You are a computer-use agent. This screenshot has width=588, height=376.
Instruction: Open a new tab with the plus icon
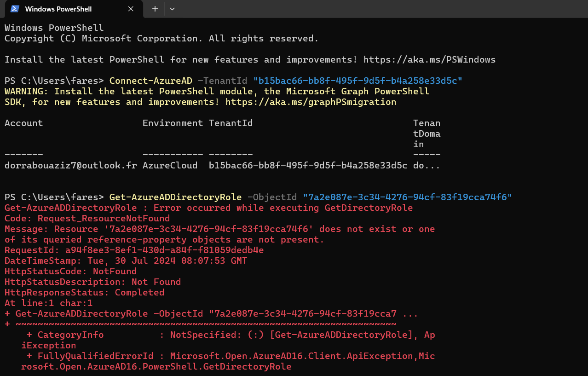click(x=155, y=9)
